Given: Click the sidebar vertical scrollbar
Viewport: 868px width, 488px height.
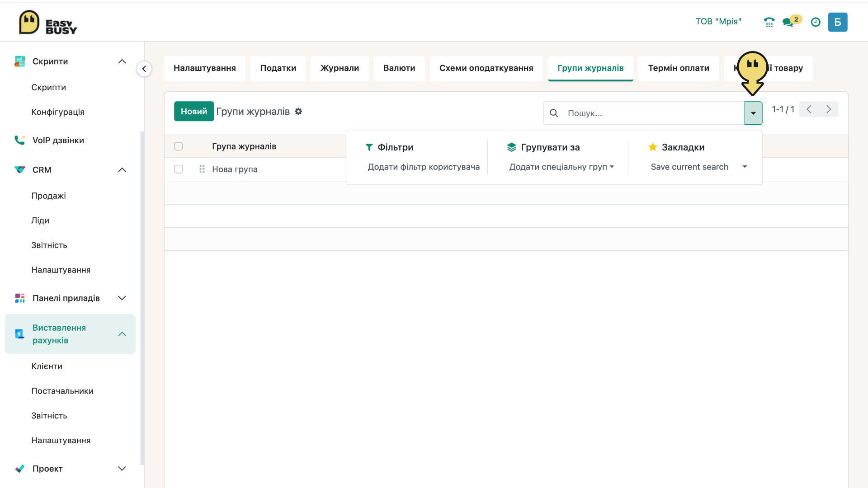Looking at the screenshot, I should [x=142, y=298].
